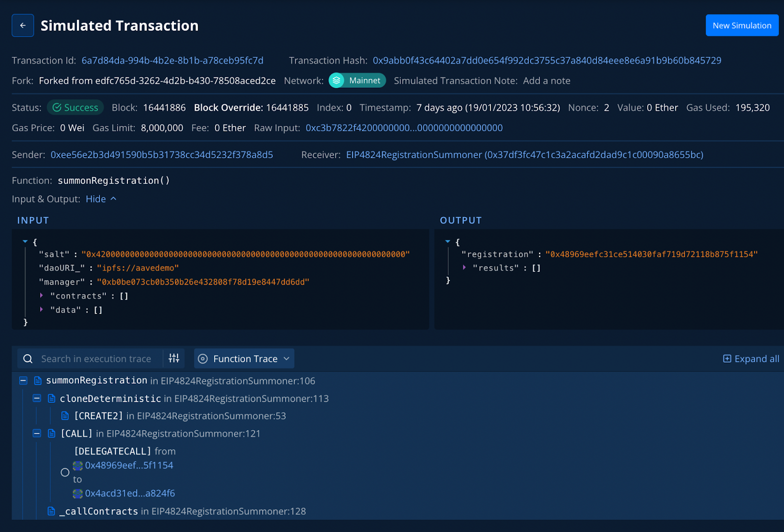This screenshot has height=532, width=784.
Task: Click the Mainnet network layers icon
Action: (x=337, y=80)
